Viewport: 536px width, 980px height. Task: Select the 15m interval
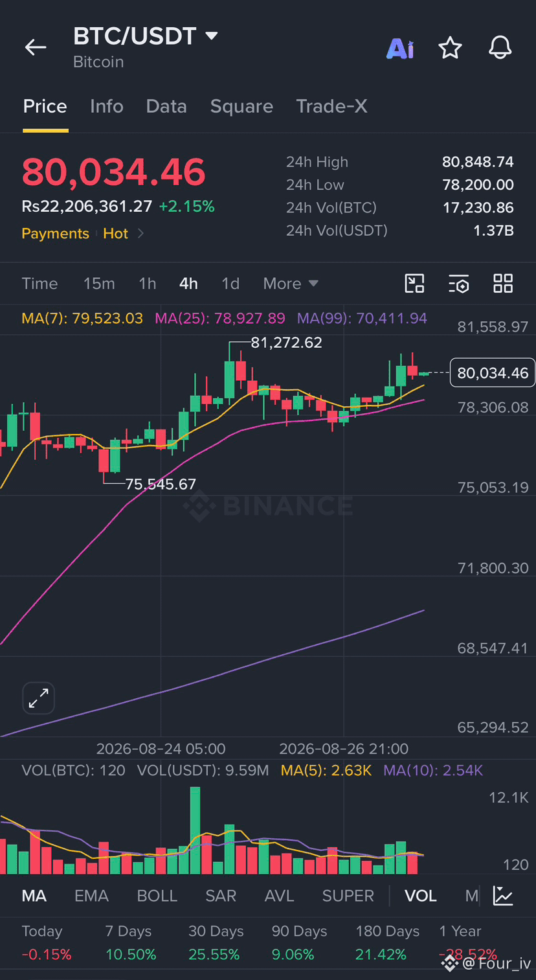point(99,284)
